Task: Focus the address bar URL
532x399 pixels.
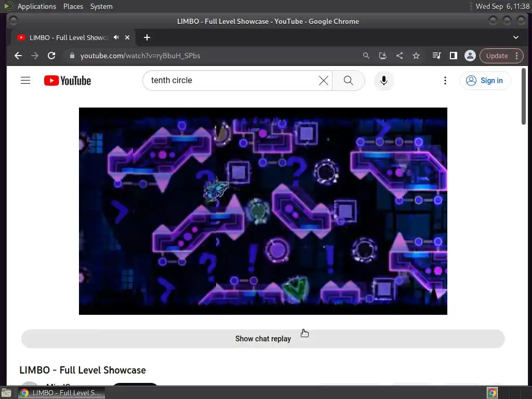Action: pos(140,56)
